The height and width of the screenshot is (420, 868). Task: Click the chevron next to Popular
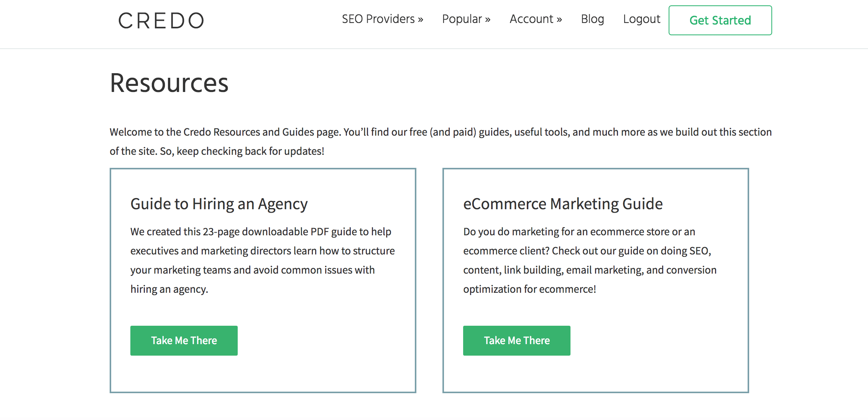tap(488, 20)
